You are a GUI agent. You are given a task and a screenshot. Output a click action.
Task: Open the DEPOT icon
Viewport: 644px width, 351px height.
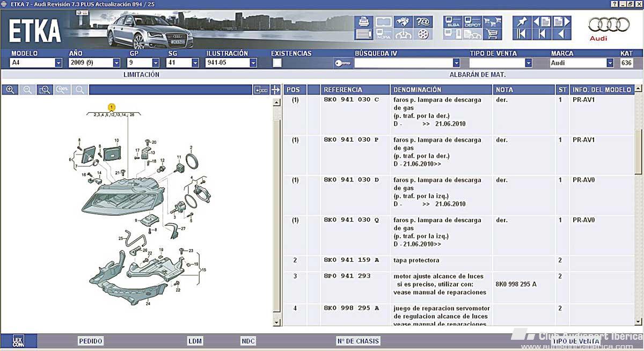point(472,22)
